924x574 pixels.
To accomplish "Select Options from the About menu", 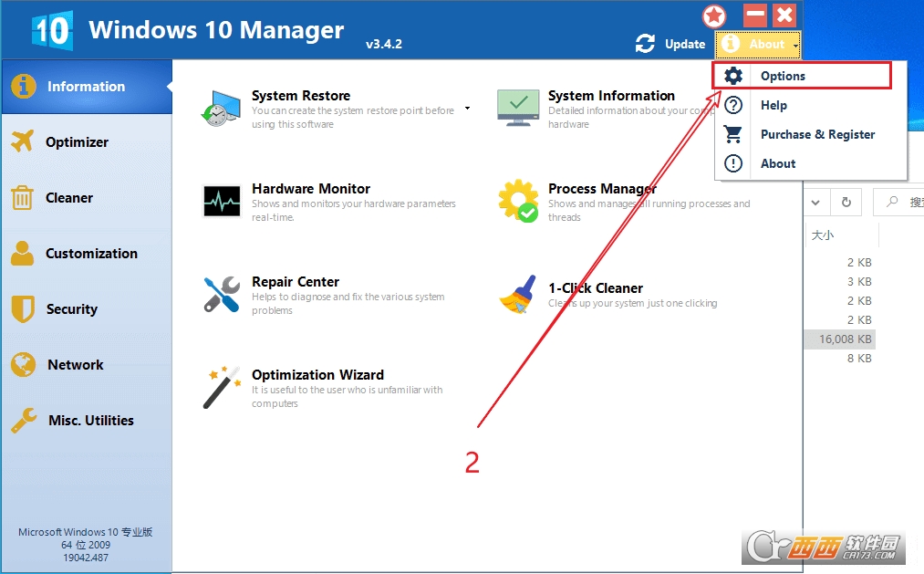I will [x=783, y=76].
